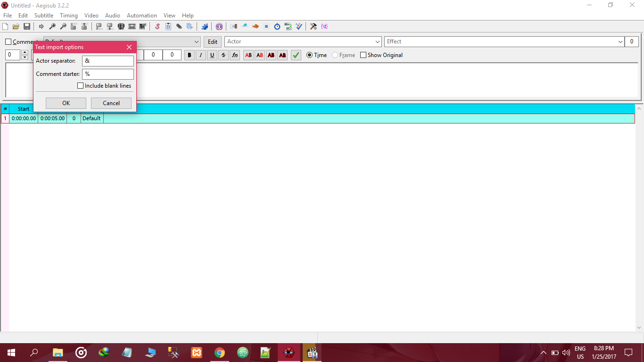
Task: Open the Kanji Timer icon
Action: click(x=288, y=26)
